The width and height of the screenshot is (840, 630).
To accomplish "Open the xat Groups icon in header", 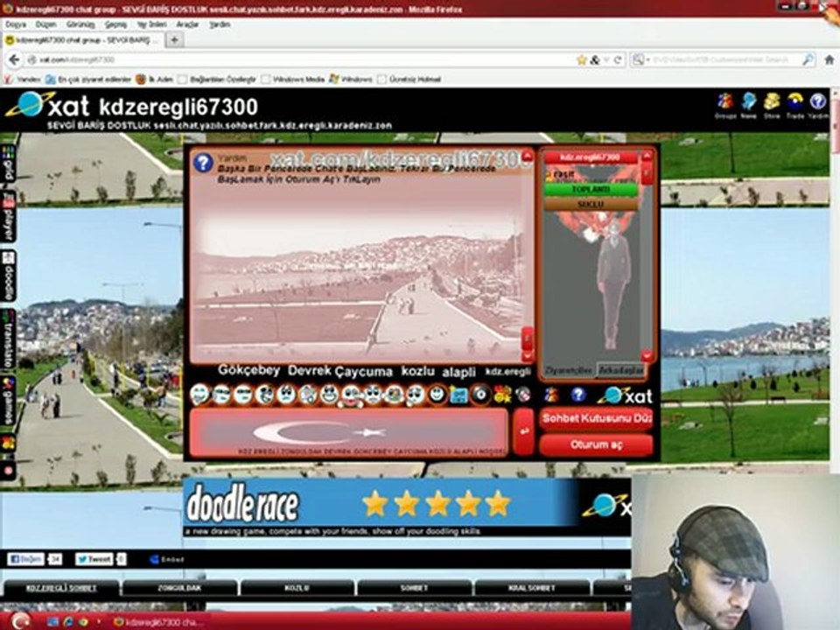I will tap(725, 102).
